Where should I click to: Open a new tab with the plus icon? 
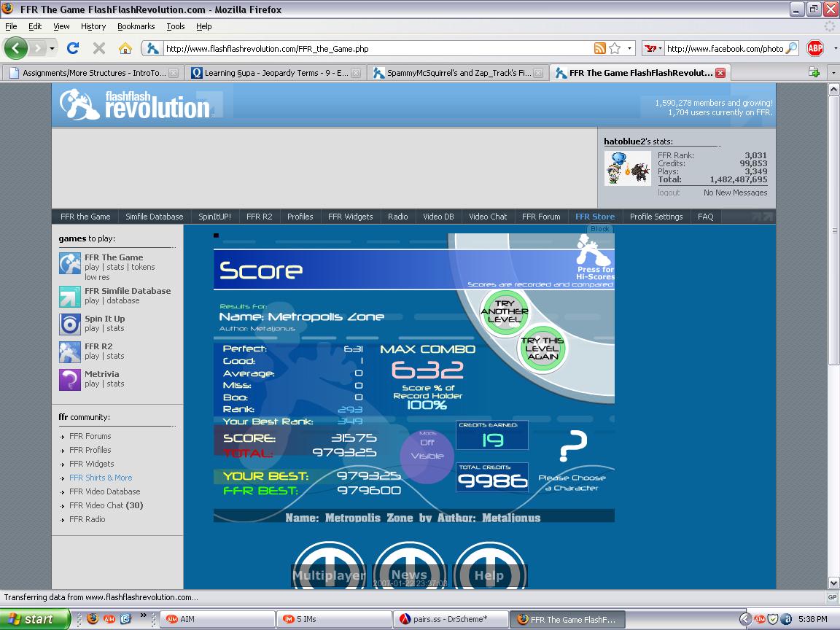(814, 73)
